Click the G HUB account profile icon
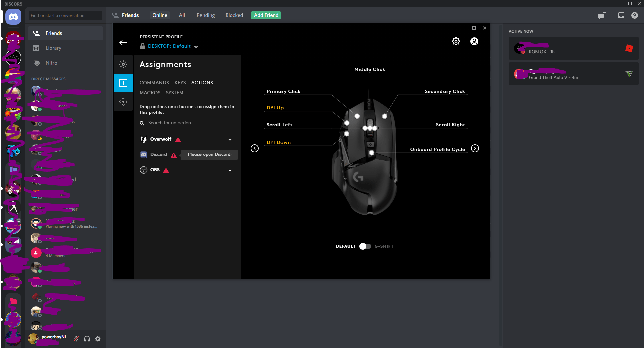Viewport: 644px width, 348px height. pyautogui.click(x=474, y=41)
